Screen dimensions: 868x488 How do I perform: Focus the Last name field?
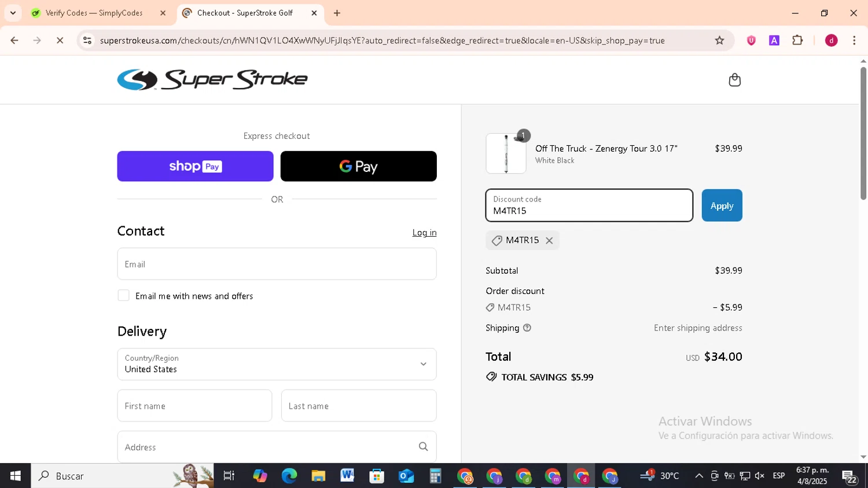359,406
